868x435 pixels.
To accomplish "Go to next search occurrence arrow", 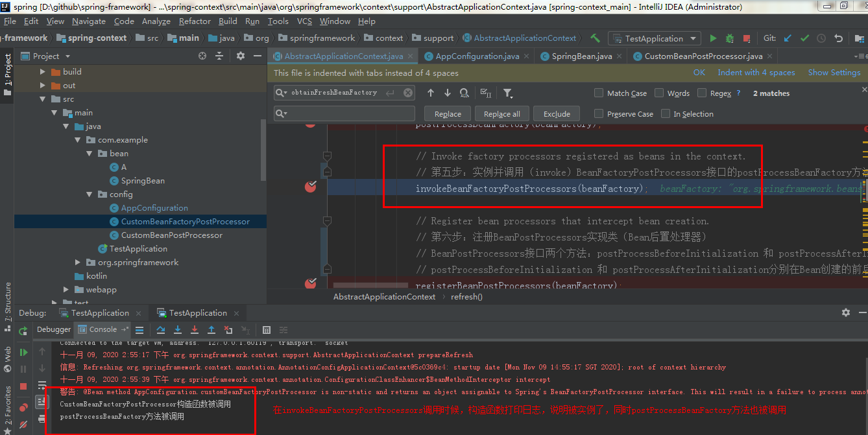I will pos(448,93).
